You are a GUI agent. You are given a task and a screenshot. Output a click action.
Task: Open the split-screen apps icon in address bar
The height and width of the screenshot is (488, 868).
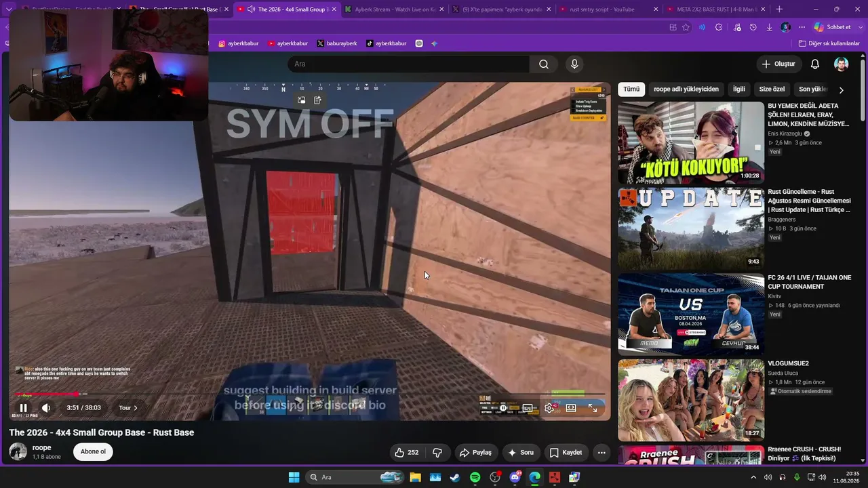(673, 27)
